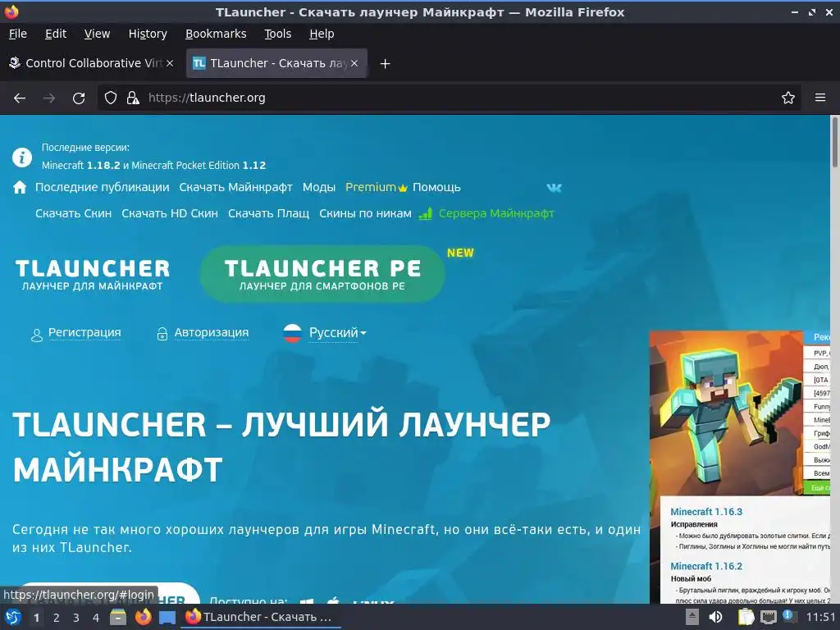Switch to the Control Collaborative Virtual tab

pos(91,63)
